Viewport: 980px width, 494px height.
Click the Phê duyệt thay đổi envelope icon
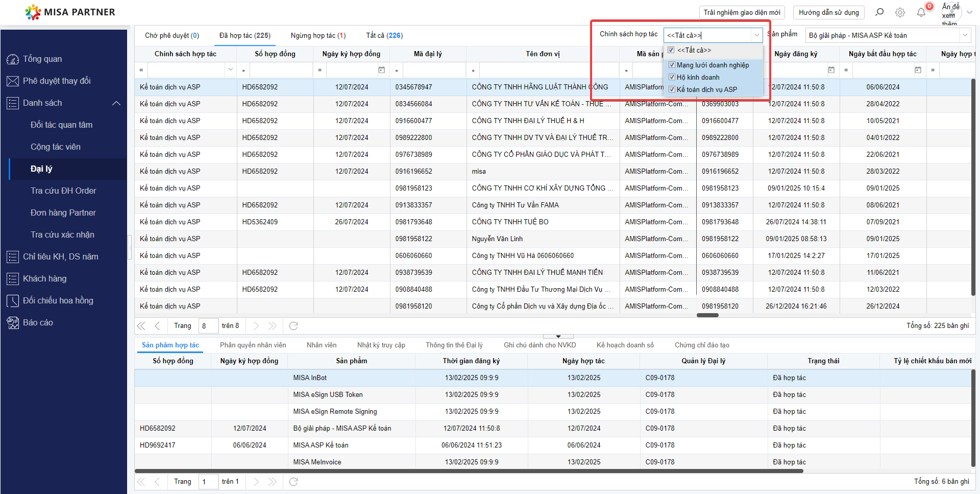[13, 81]
